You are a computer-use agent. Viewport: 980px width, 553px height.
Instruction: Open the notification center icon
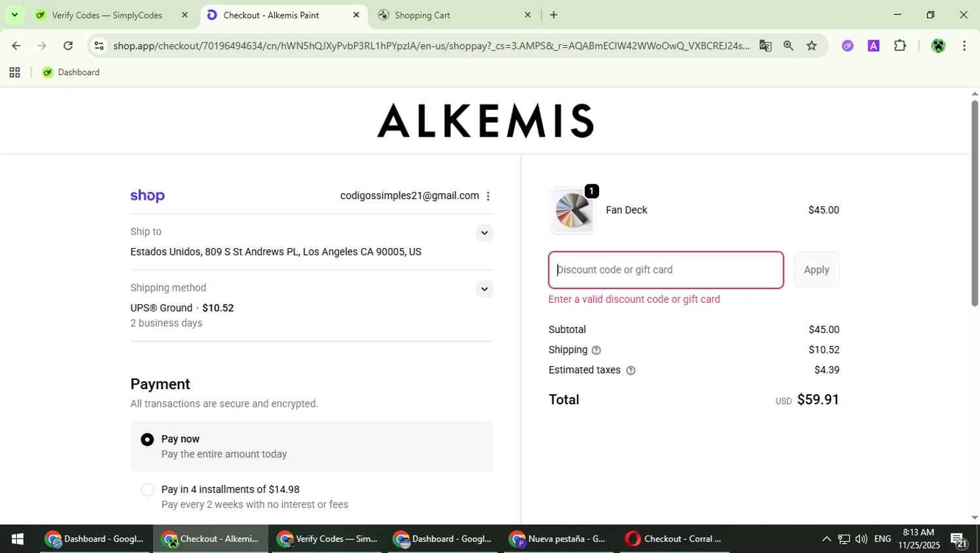[959, 539]
